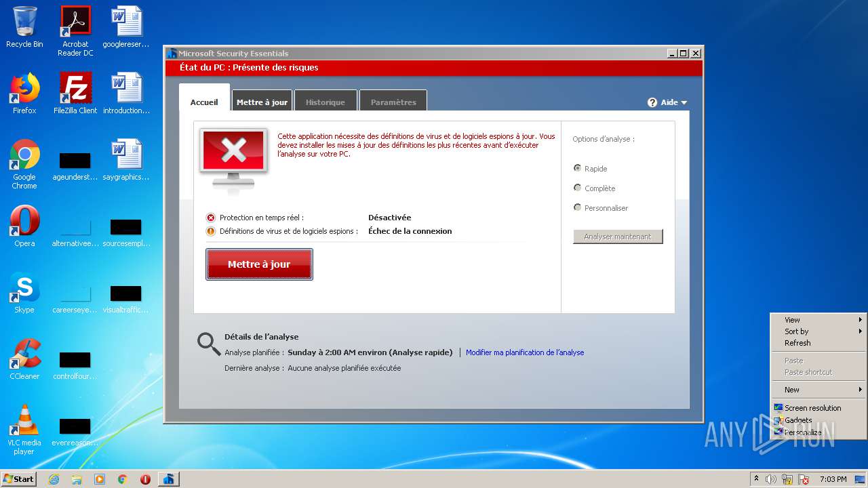Expand the New submenu in context menu

818,390
